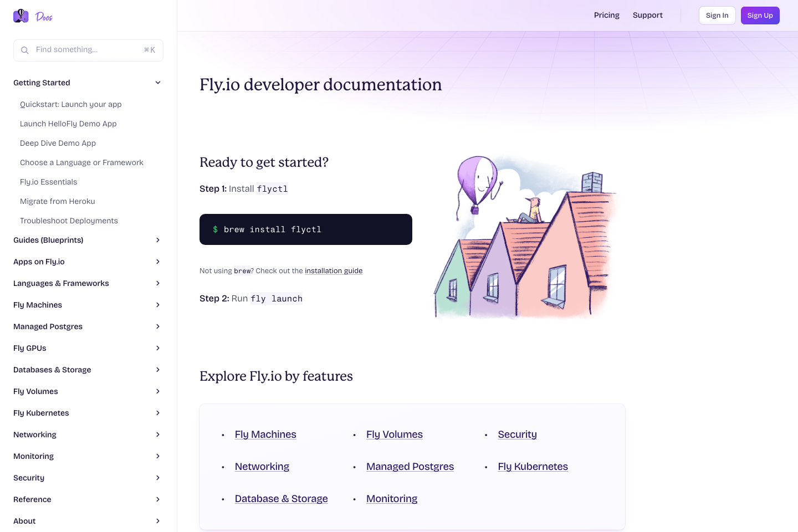Viewport: 798px width, 532px height.
Task: Open the Pricing page
Action: 606,15
